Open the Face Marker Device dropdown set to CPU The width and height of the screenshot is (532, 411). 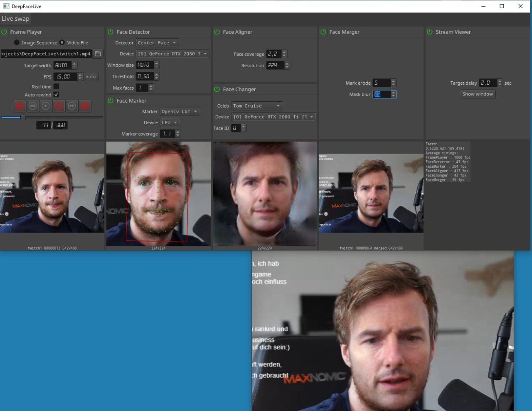point(170,122)
